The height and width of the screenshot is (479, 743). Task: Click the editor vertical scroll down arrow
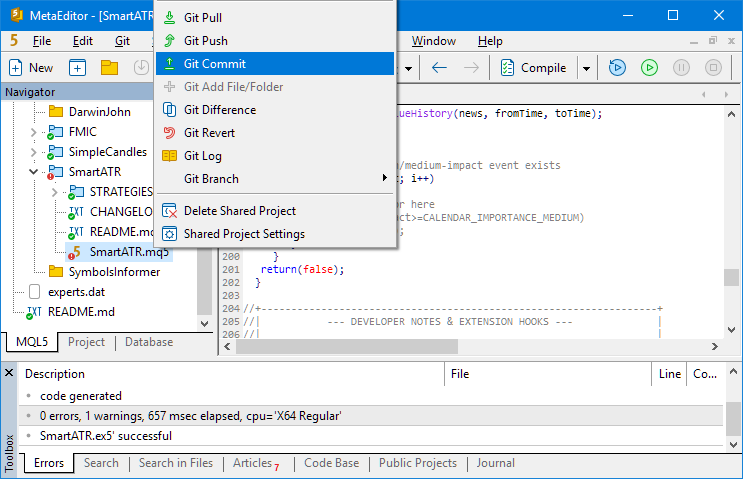click(731, 329)
